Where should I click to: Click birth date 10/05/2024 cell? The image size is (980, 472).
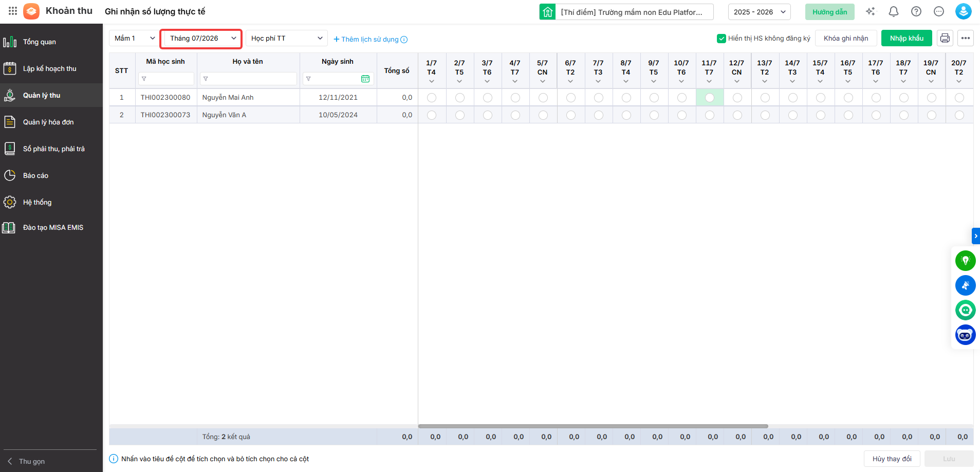coord(338,115)
